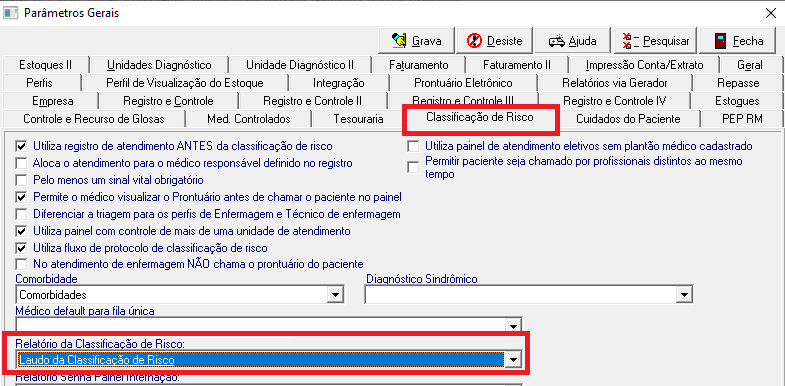Image resolution: width=785 pixels, height=386 pixels.
Task: Expand Relatório da Classificação de Risco dropdown arrow
Action: pyautogui.click(x=513, y=360)
